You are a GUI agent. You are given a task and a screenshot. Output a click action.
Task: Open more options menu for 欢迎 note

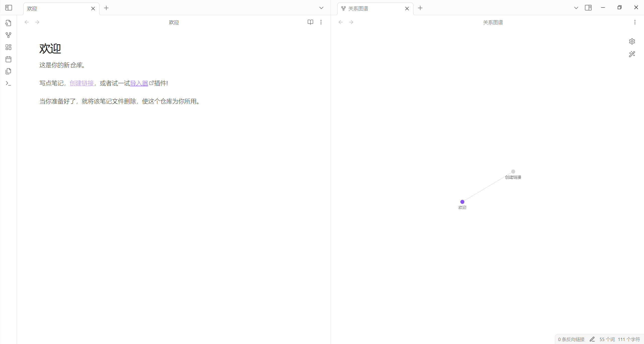click(x=321, y=22)
